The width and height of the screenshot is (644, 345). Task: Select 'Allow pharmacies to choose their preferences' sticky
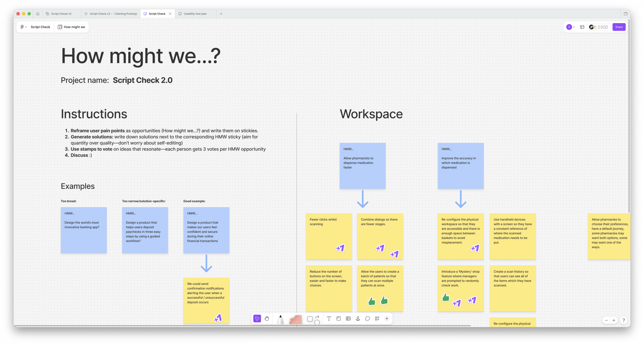609,236
